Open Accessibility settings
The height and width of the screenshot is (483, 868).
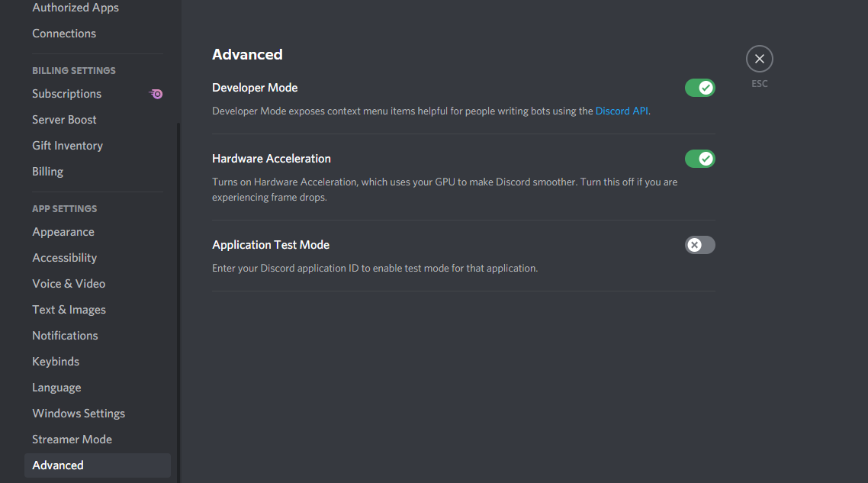(x=65, y=258)
